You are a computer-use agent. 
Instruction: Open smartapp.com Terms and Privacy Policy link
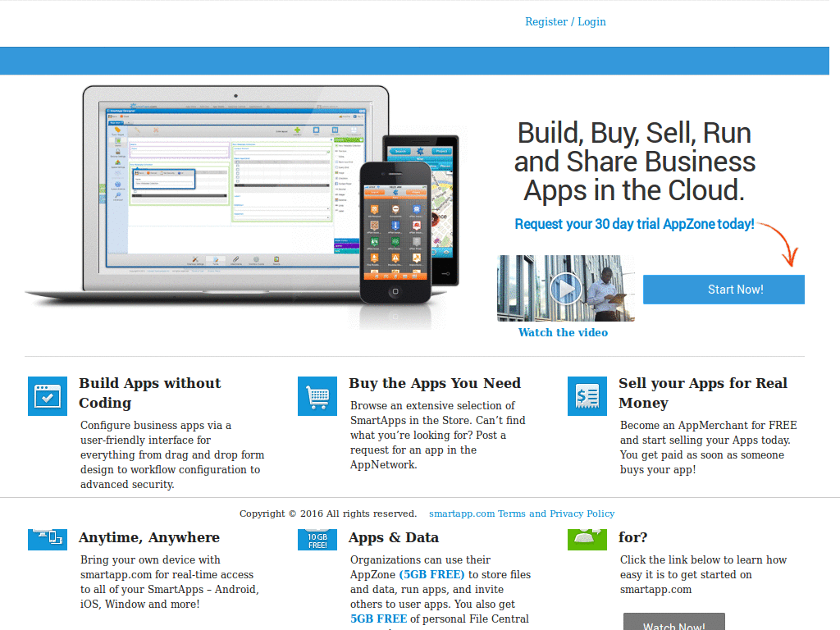[x=522, y=514]
